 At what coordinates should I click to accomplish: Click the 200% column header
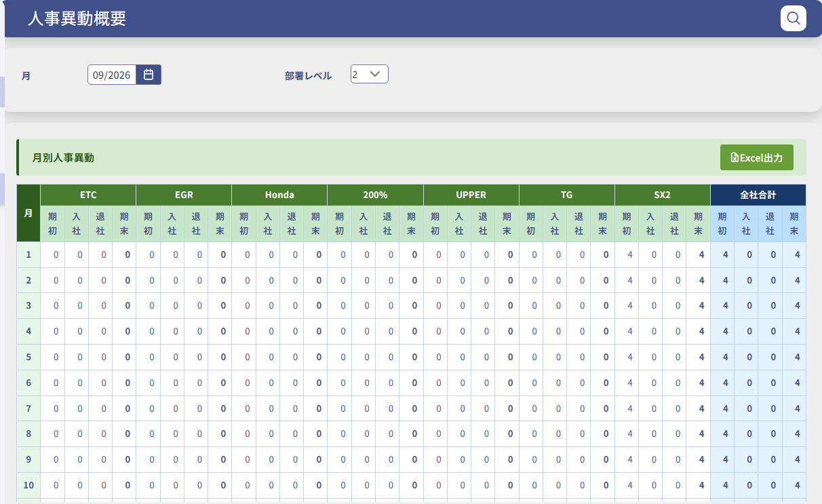(x=375, y=195)
